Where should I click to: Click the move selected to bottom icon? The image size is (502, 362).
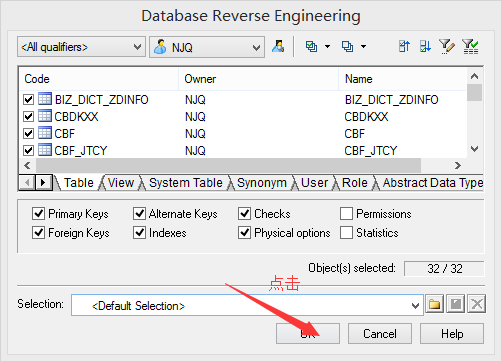point(425,46)
